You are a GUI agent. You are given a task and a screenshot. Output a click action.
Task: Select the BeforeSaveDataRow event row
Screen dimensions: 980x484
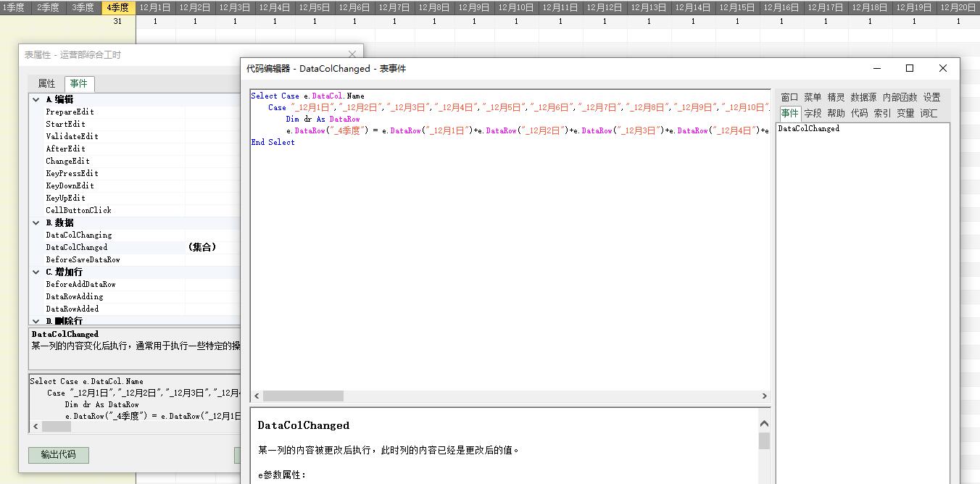tap(135, 259)
